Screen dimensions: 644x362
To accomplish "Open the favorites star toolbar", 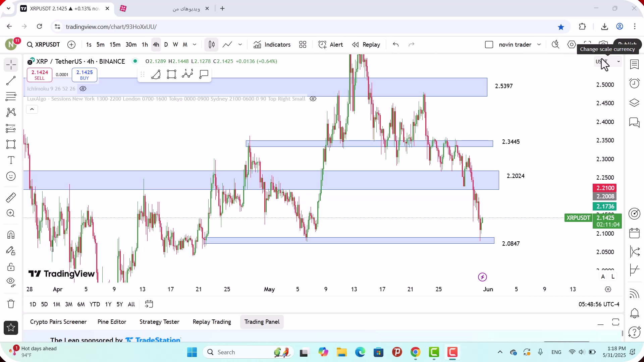I will pos(11,328).
